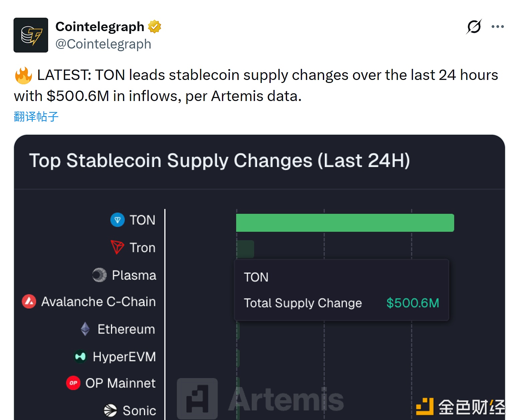The image size is (510, 420).
Task: Click the TON chain logo icon
Action: pyautogui.click(x=117, y=220)
